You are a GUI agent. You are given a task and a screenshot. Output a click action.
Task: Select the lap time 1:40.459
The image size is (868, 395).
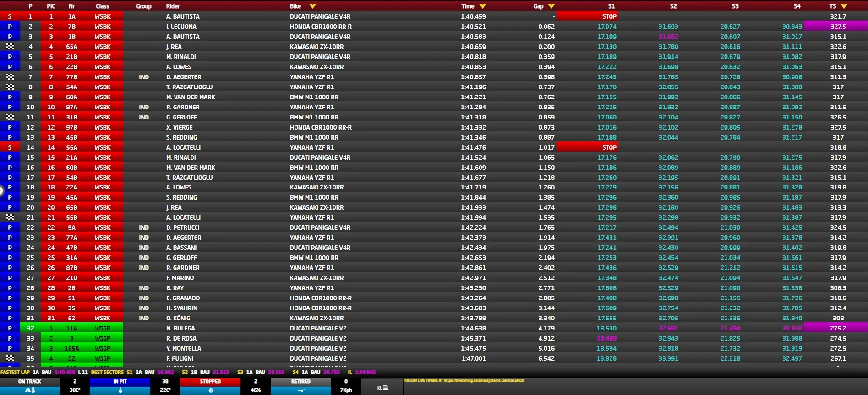473,16
